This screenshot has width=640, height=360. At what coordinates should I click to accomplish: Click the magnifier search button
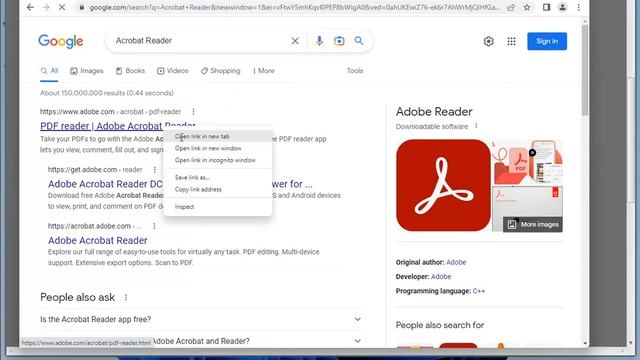359,41
